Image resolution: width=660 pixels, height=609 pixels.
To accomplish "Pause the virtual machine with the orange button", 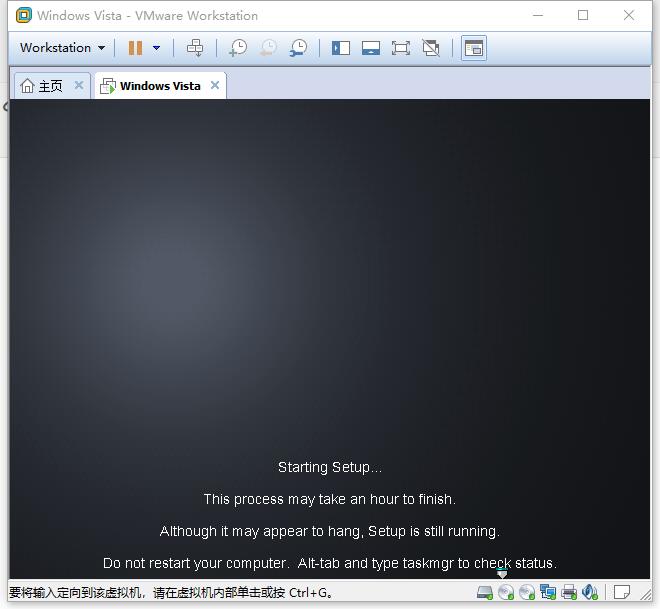I will pyautogui.click(x=135, y=48).
